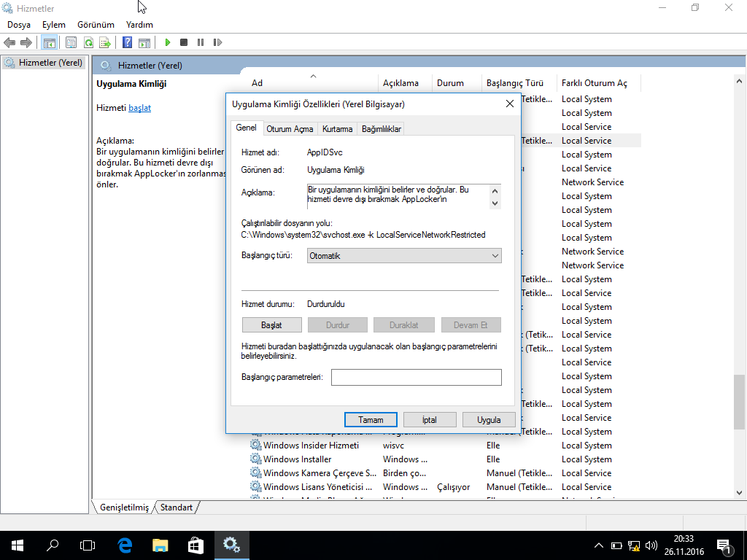Click the Refresh toolbar icon

pyautogui.click(x=88, y=42)
